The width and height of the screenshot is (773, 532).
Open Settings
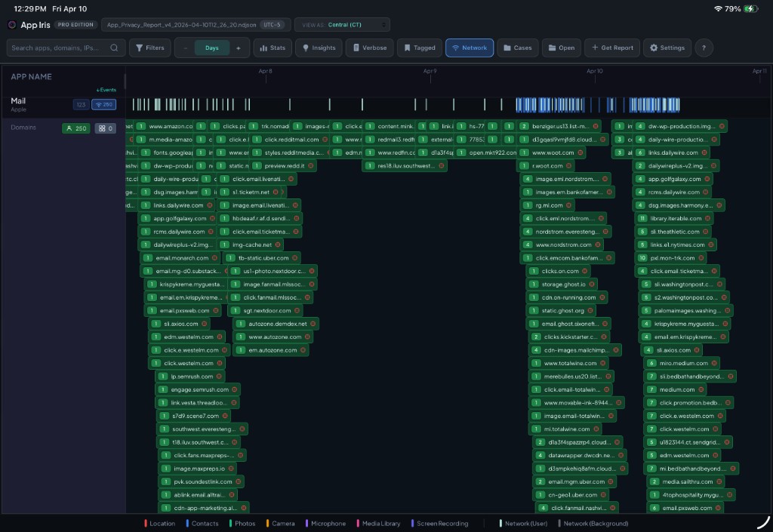667,48
